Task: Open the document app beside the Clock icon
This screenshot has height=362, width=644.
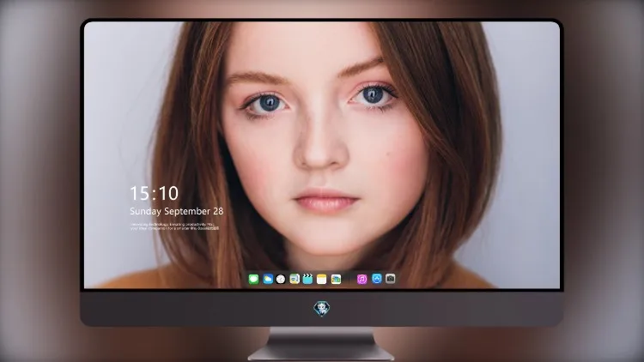Action: click(295, 279)
